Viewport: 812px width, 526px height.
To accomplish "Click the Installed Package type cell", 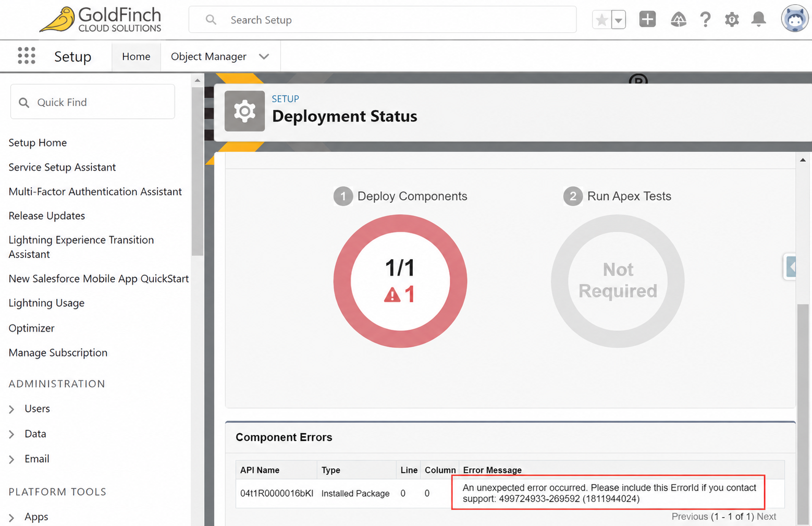I will click(x=355, y=494).
